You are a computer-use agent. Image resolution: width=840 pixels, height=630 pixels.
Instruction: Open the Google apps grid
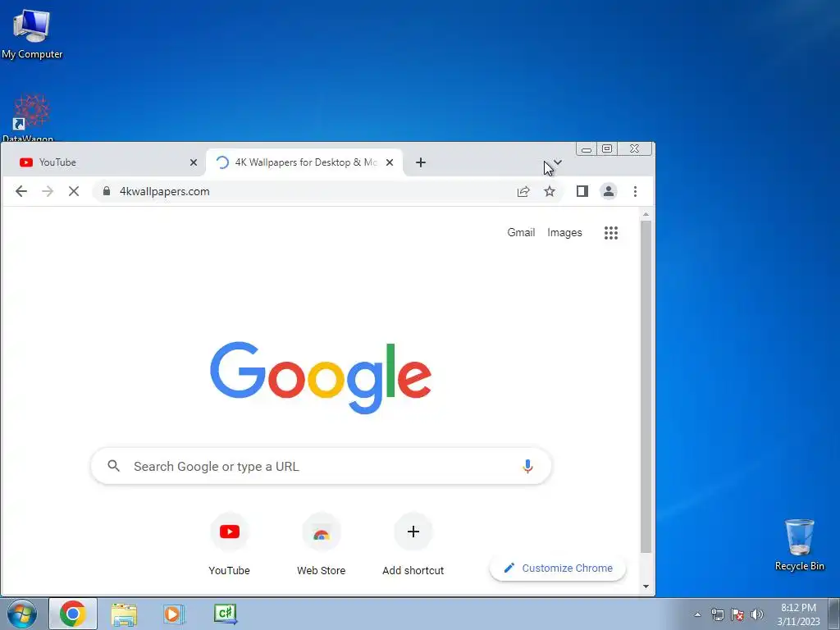coord(611,232)
